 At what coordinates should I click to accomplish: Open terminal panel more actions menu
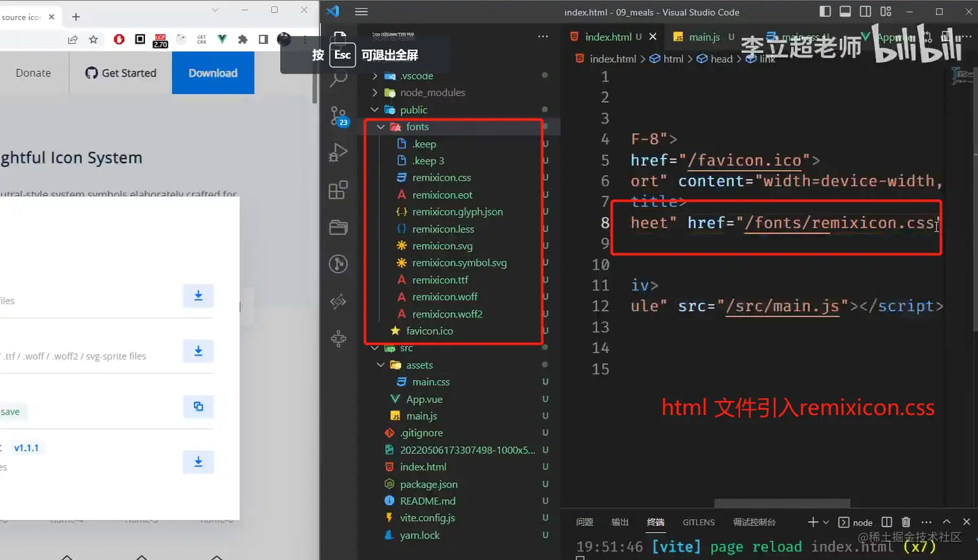pos(927,522)
